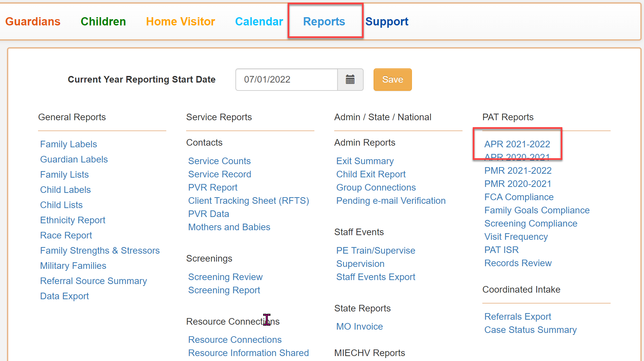644x361 pixels.
Task: Click the reporting start date field
Action: [287, 80]
